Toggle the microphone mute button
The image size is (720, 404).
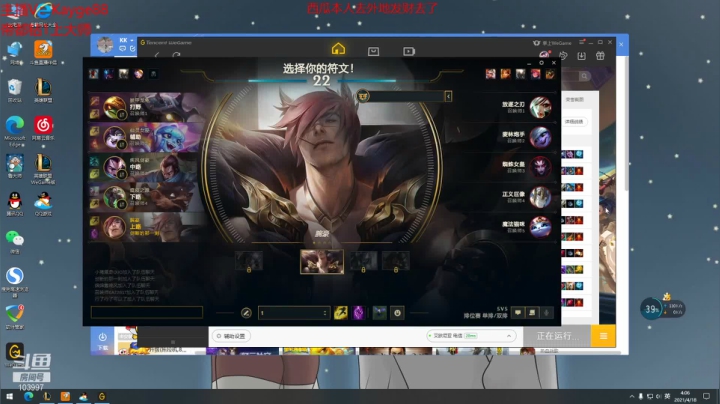546,313
